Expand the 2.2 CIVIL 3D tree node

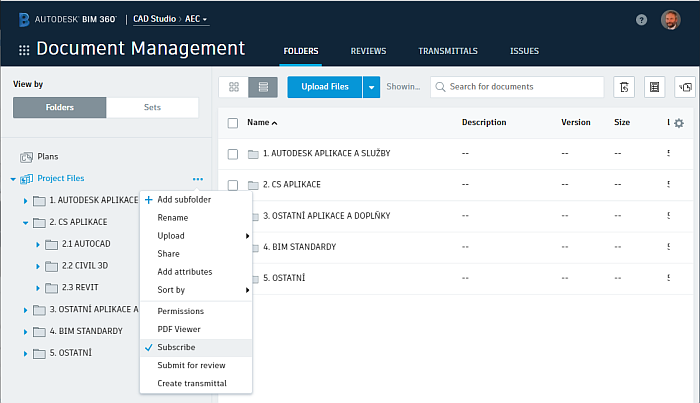[x=38, y=266]
